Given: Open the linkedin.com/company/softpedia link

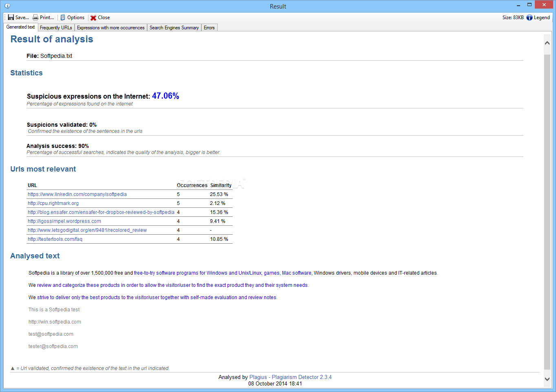Looking at the screenshot, I should pos(77,194).
